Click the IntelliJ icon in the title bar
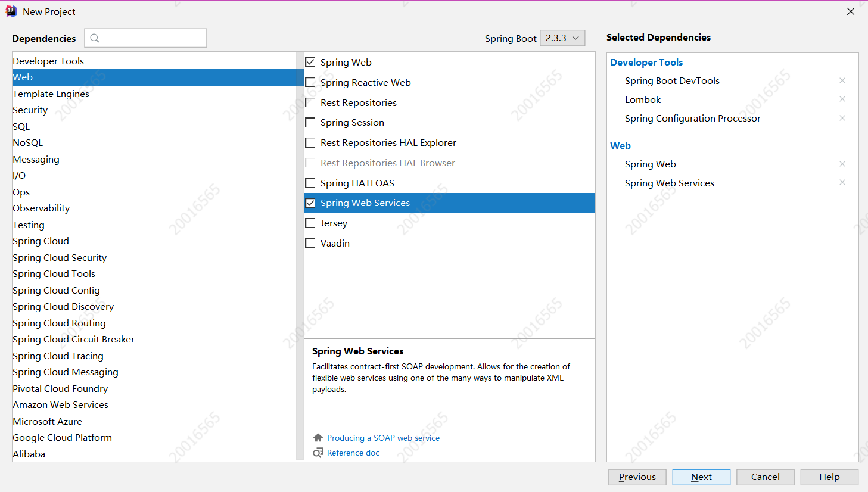Image resolution: width=868 pixels, height=492 pixels. coord(11,11)
